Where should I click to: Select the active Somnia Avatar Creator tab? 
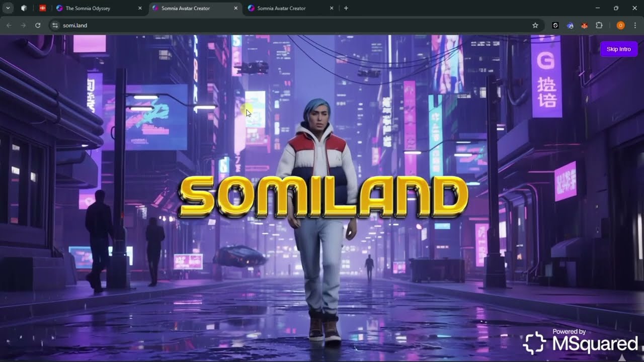coord(196,8)
